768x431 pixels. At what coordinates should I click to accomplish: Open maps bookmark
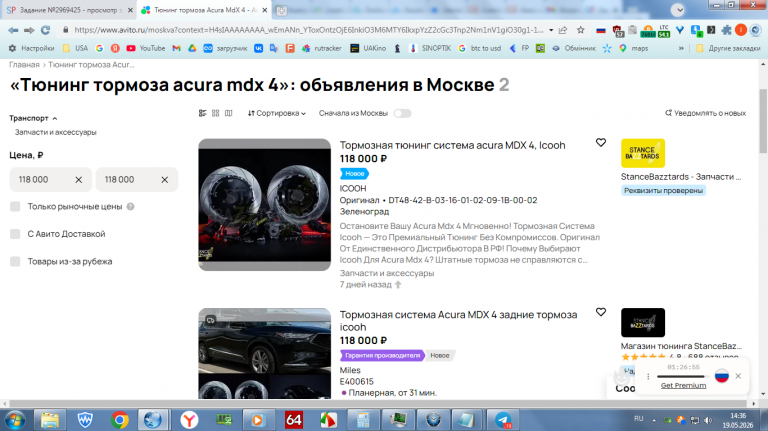click(x=633, y=48)
